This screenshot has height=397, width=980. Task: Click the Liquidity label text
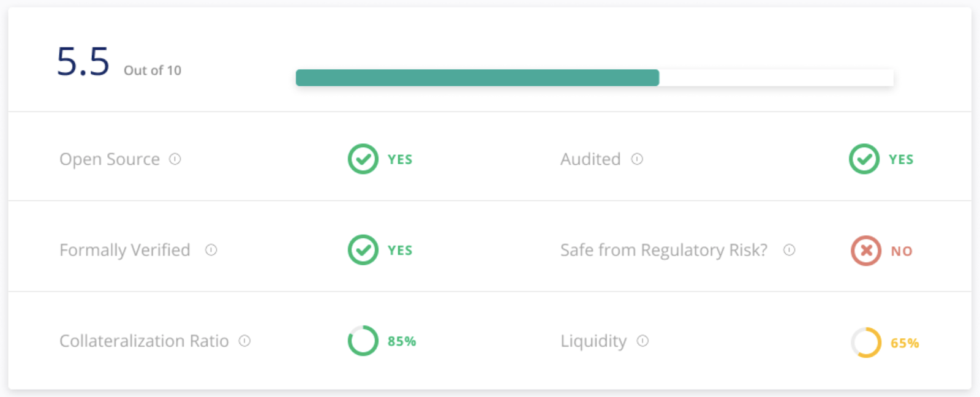coord(594,341)
